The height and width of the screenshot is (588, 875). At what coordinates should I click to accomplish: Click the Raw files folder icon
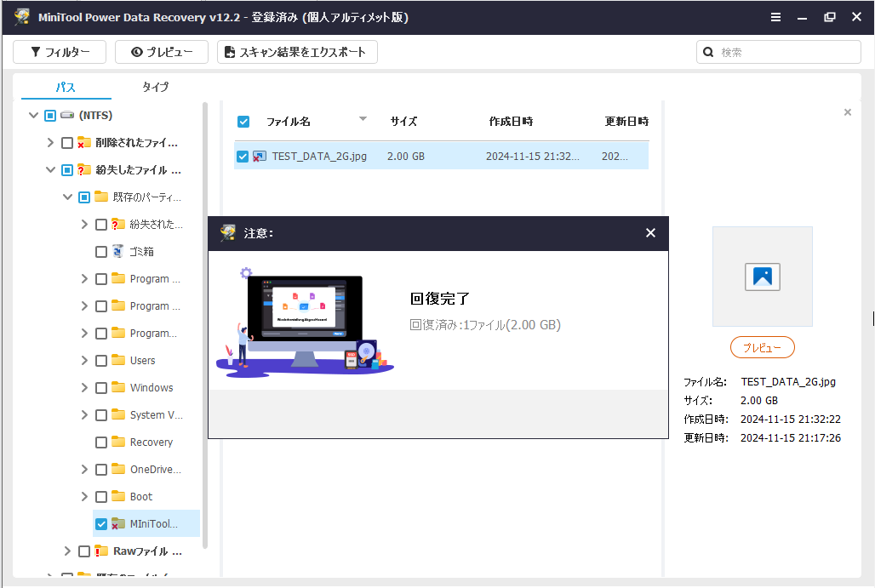[x=101, y=551]
